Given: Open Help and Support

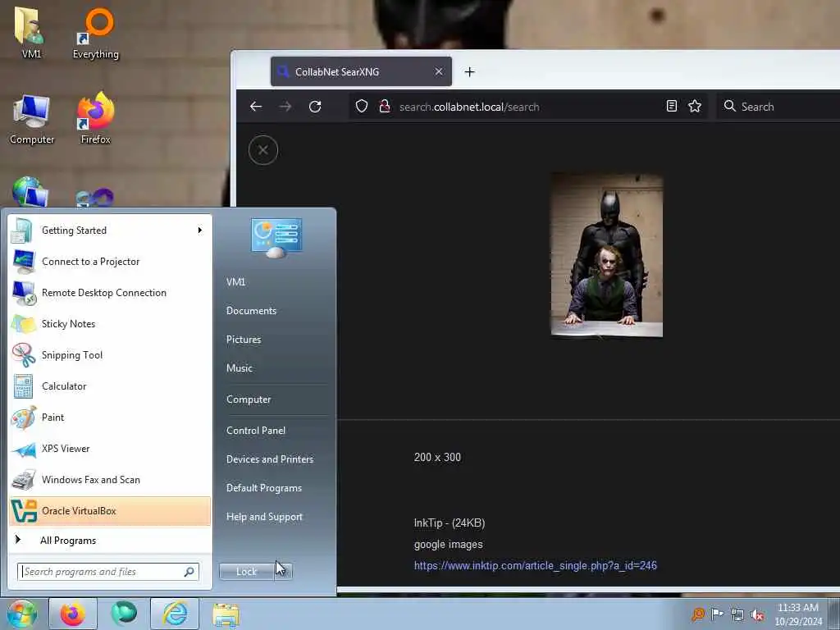Looking at the screenshot, I should pyautogui.click(x=264, y=517).
